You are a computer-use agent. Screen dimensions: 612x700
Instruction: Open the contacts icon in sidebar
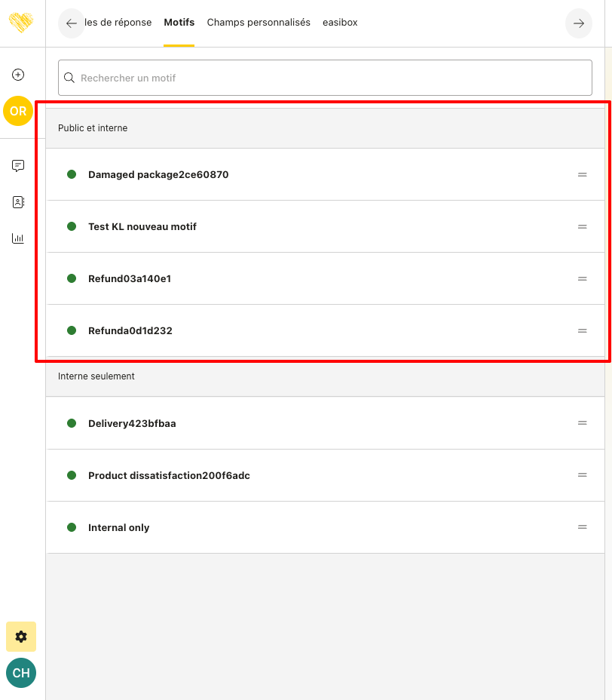tap(18, 202)
